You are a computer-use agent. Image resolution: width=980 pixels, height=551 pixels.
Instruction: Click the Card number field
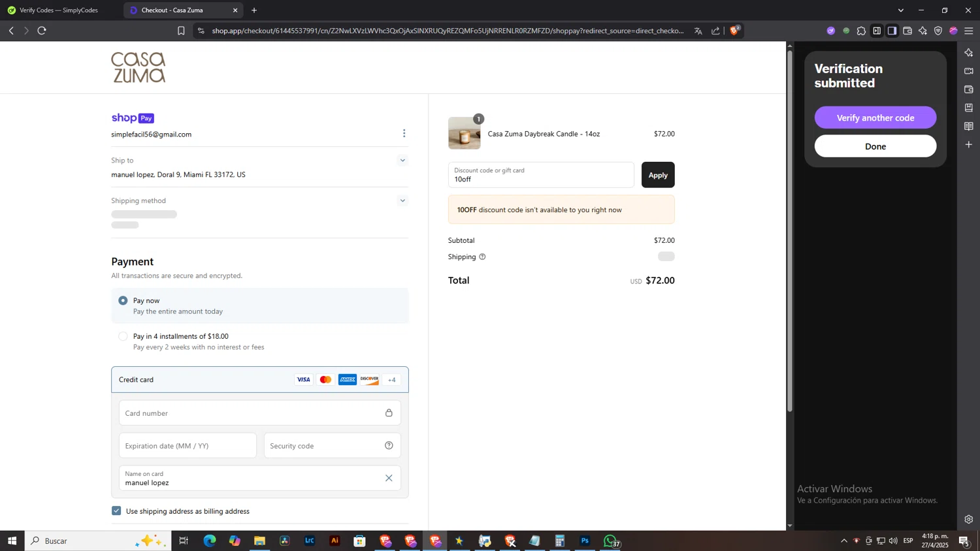click(260, 413)
